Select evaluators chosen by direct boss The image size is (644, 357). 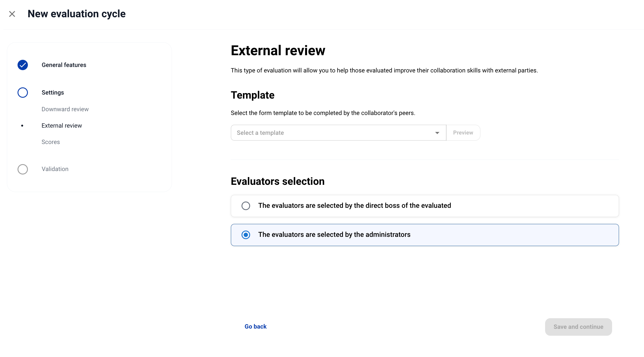tap(246, 206)
